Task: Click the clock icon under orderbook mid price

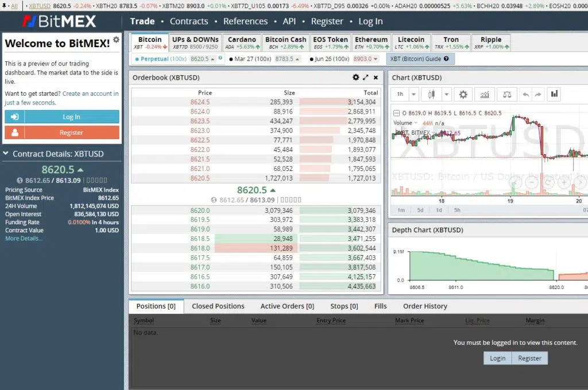Action: coord(214,200)
